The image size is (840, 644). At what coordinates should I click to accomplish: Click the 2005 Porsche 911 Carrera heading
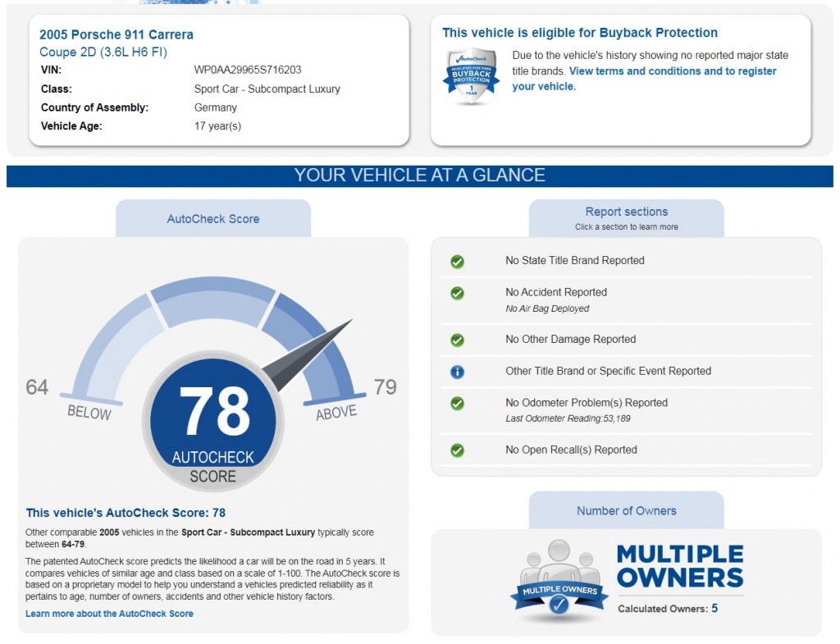tap(116, 34)
